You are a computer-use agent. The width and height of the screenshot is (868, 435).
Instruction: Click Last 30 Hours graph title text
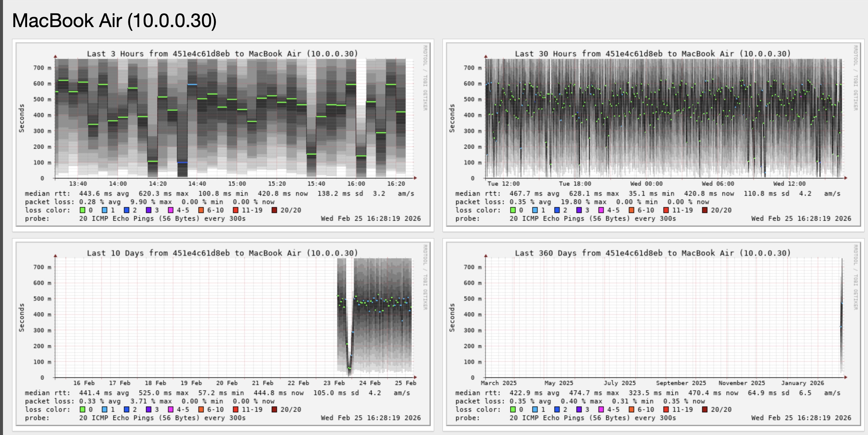point(652,54)
